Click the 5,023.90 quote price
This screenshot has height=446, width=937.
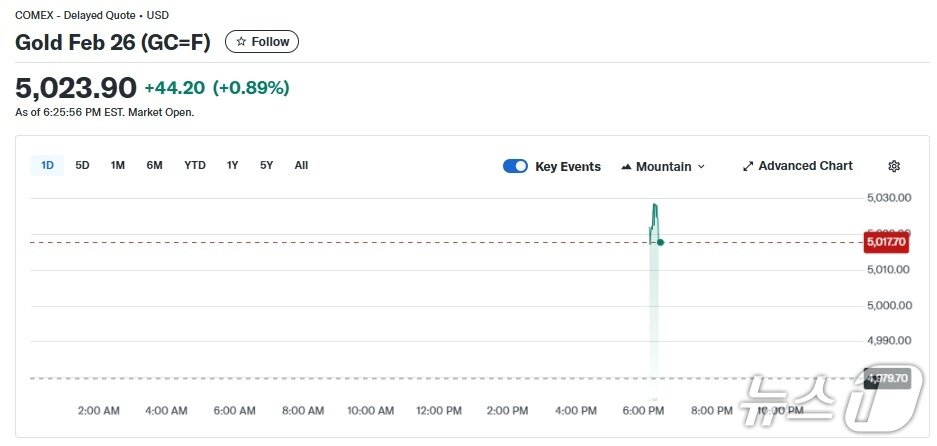tap(75, 88)
